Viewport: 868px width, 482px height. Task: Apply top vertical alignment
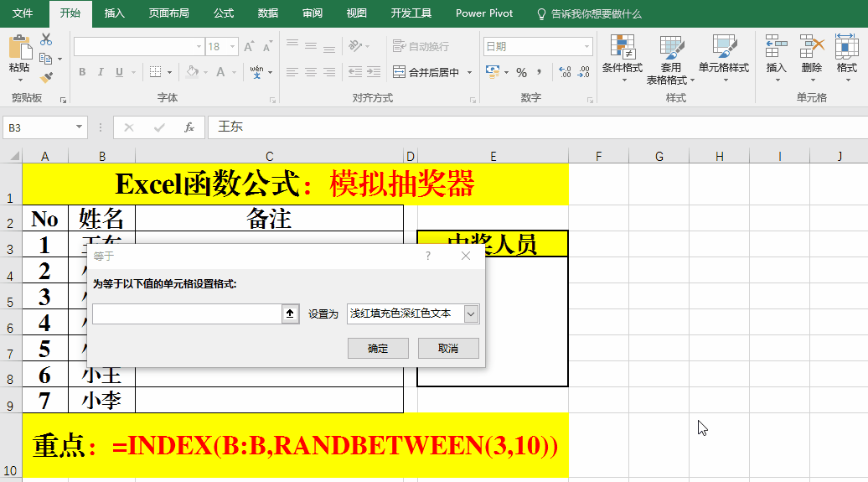pyautogui.click(x=292, y=44)
